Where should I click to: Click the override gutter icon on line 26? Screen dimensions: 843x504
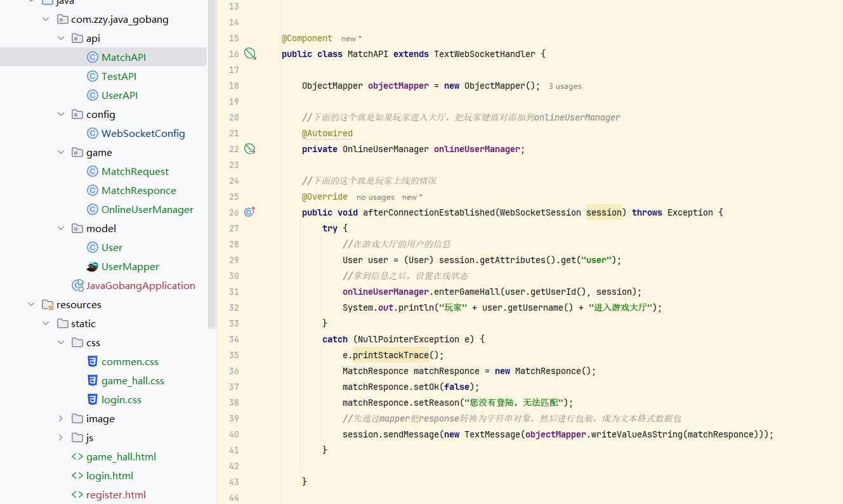pos(249,212)
